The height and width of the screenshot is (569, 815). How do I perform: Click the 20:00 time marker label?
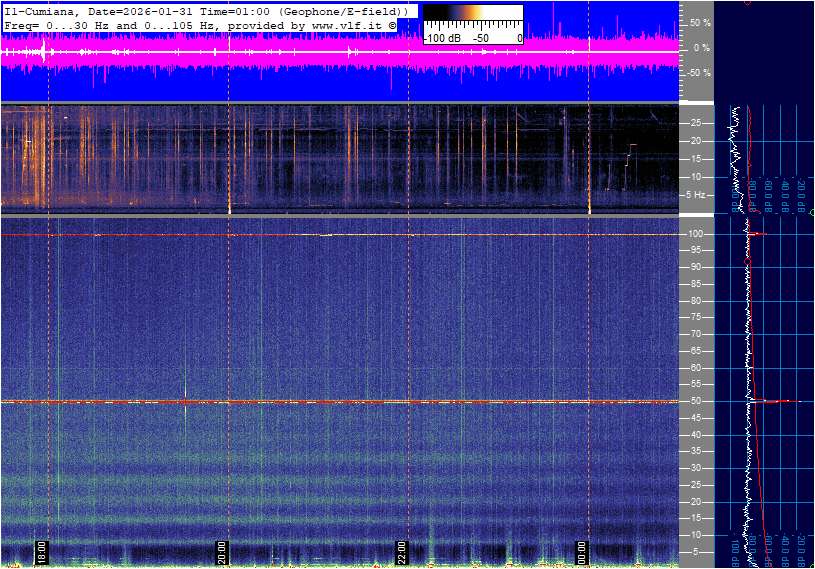click(222, 553)
